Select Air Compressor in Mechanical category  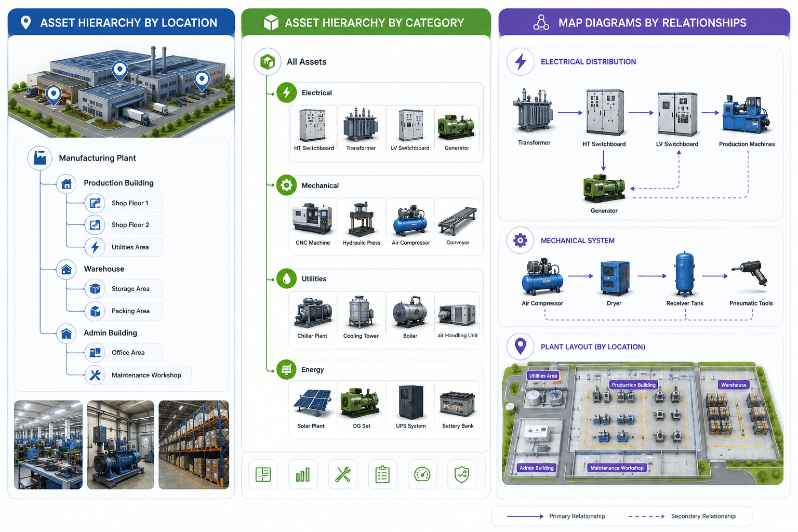pos(410,223)
